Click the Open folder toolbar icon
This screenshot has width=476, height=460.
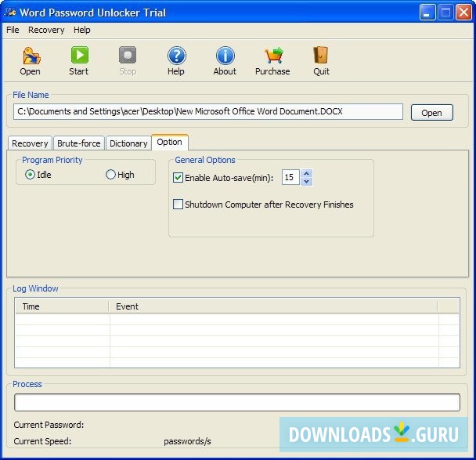pos(31,56)
